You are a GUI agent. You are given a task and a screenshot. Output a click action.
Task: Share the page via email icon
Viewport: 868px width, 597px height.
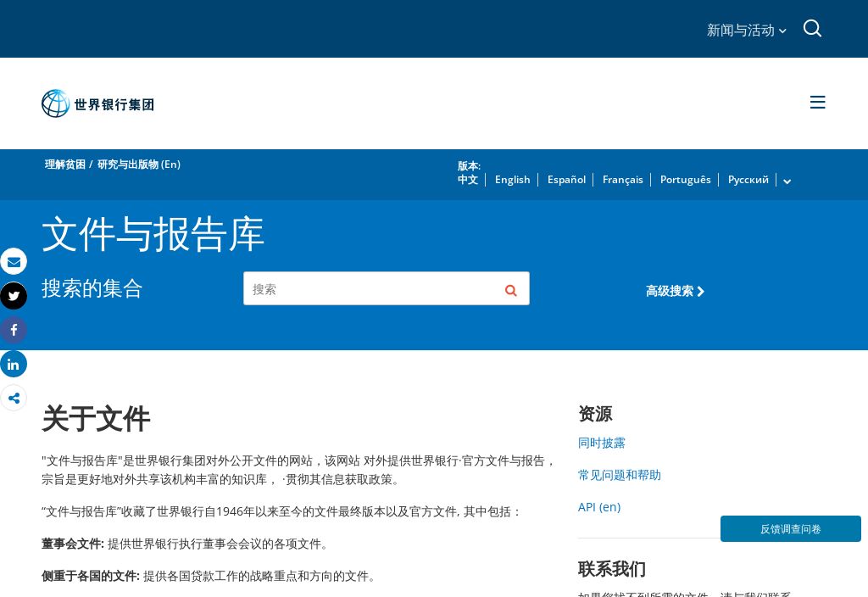point(14,262)
